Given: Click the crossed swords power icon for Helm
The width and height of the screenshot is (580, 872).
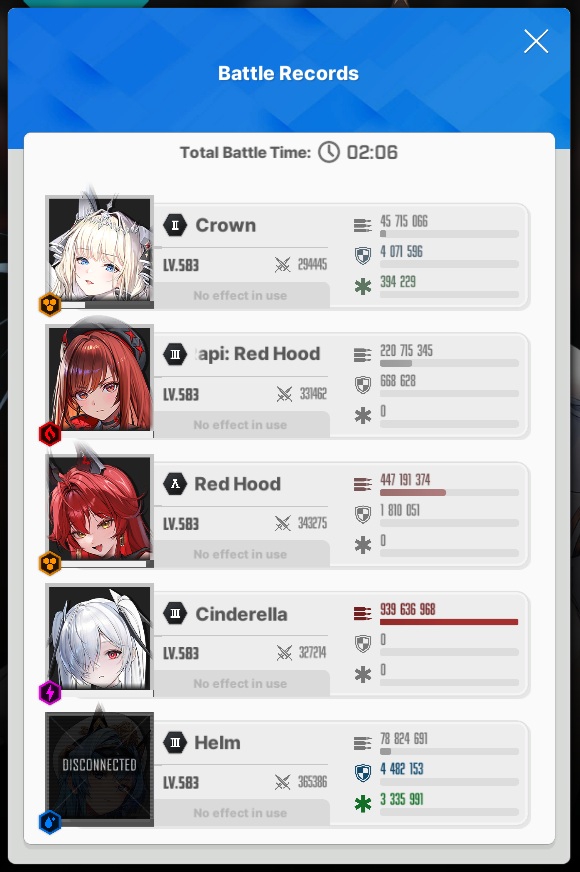Looking at the screenshot, I should pos(282,782).
